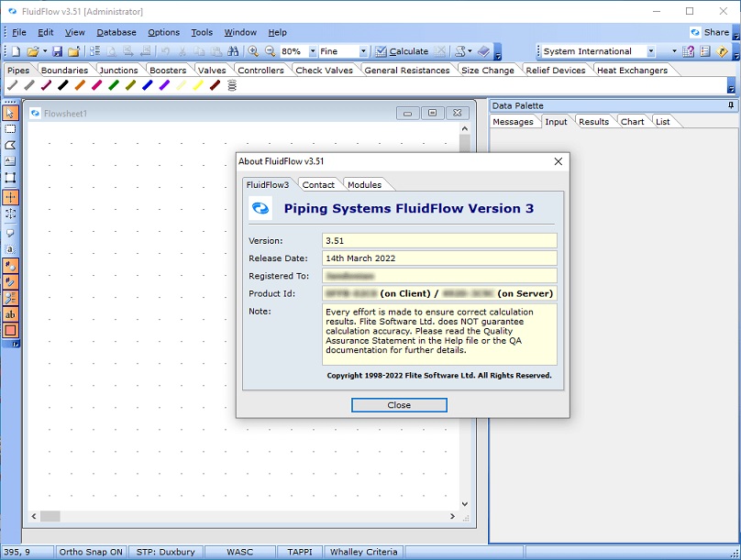The height and width of the screenshot is (560, 741).
Task: Add a text box with left toolbar
Action: coord(10,161)
